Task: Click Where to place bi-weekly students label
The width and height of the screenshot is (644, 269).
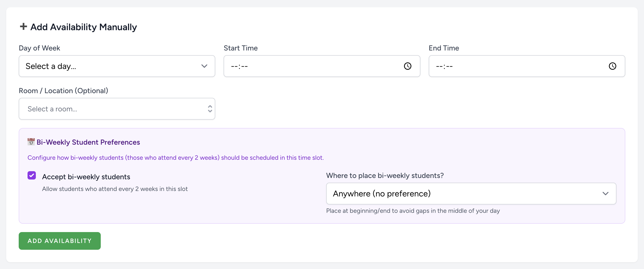Action: pos(385,176)
